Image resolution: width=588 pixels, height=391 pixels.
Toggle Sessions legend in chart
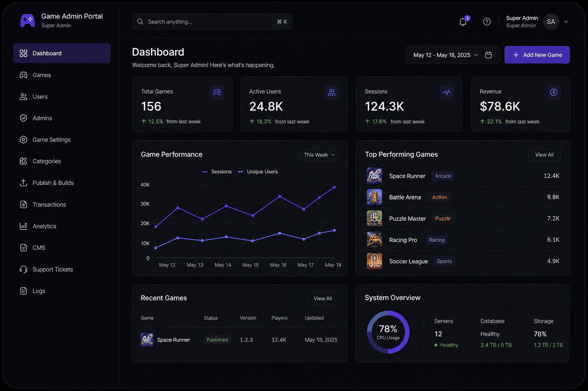click(217, 172)
